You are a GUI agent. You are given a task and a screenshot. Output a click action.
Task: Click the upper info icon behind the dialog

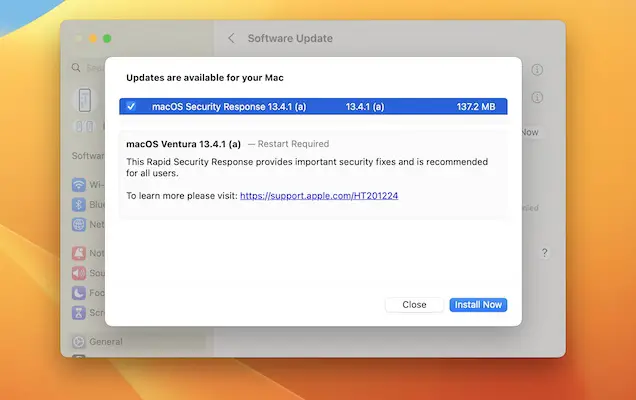(x=537, y=70)
